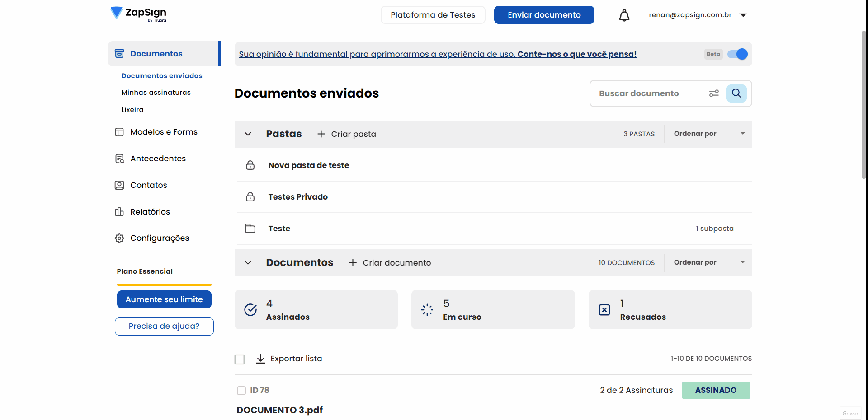Click the Enviar documento button
Screen dimensions: 868x420
(544, 15)
